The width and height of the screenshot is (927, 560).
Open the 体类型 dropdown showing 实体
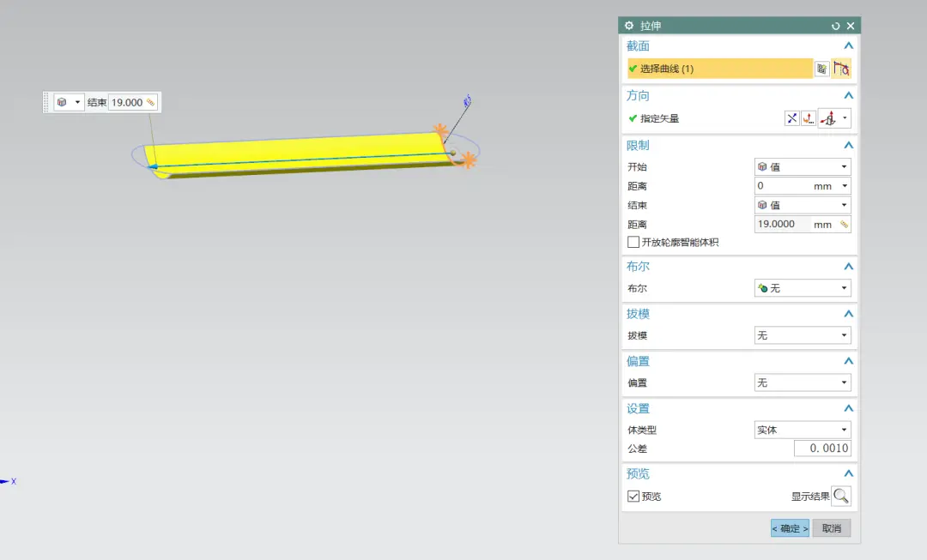(803, 430)
